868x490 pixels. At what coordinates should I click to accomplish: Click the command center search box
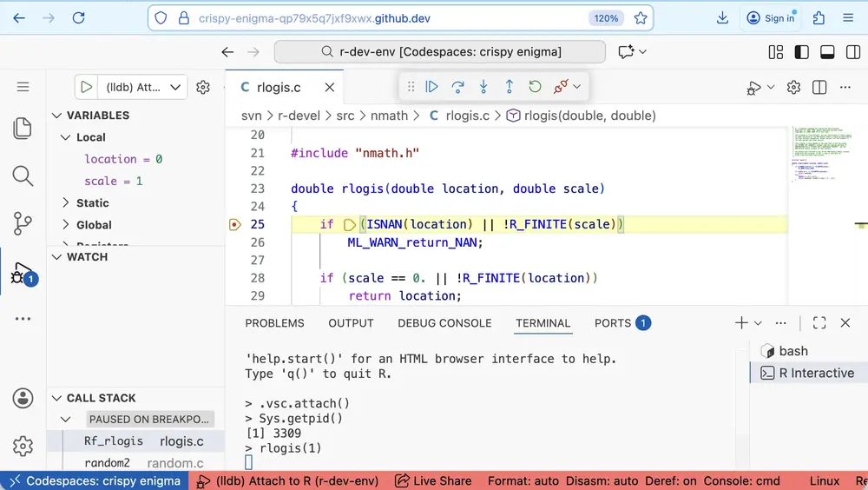coord(440,52)
